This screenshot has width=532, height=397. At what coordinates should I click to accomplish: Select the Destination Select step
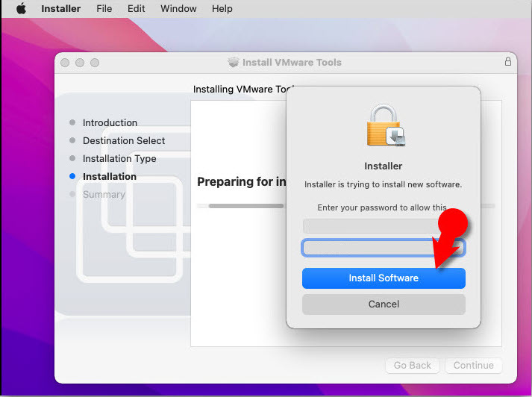[x=124, y=140]
